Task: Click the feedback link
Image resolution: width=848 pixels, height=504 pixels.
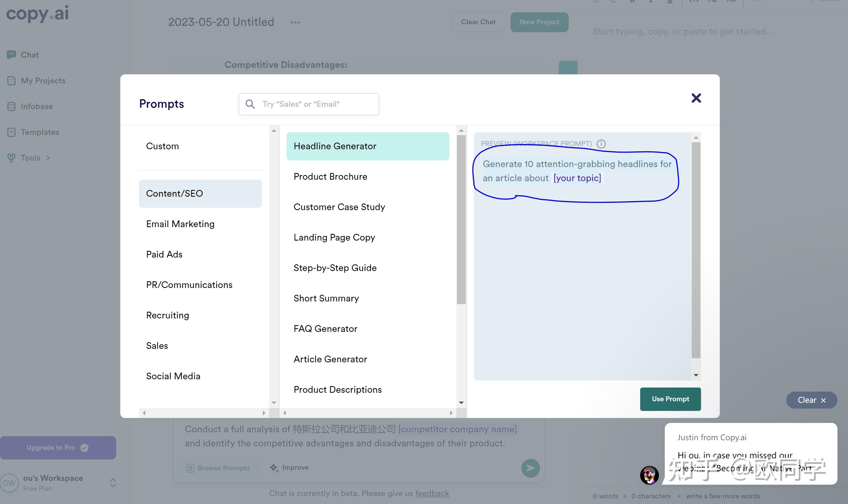Action: click(x=432, y=493)
